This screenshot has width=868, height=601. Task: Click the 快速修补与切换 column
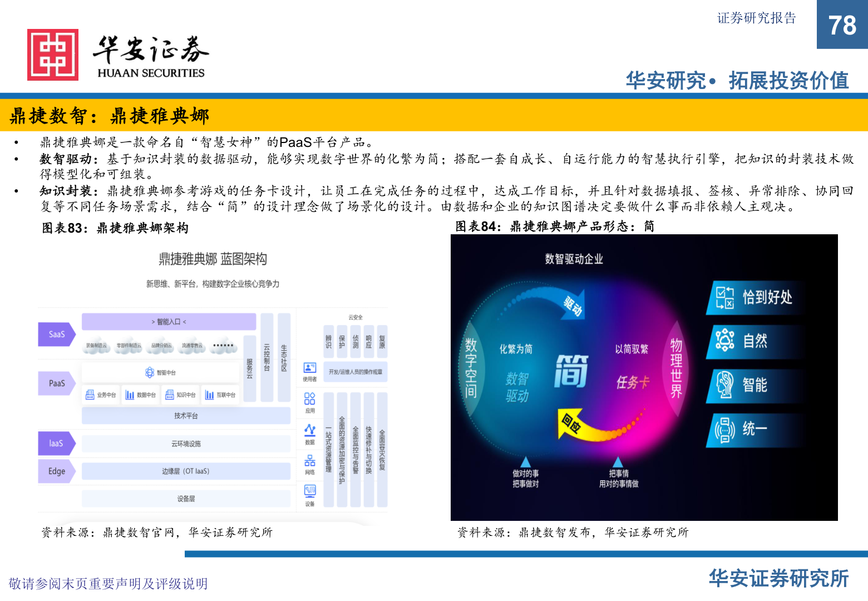click(369, 450)
